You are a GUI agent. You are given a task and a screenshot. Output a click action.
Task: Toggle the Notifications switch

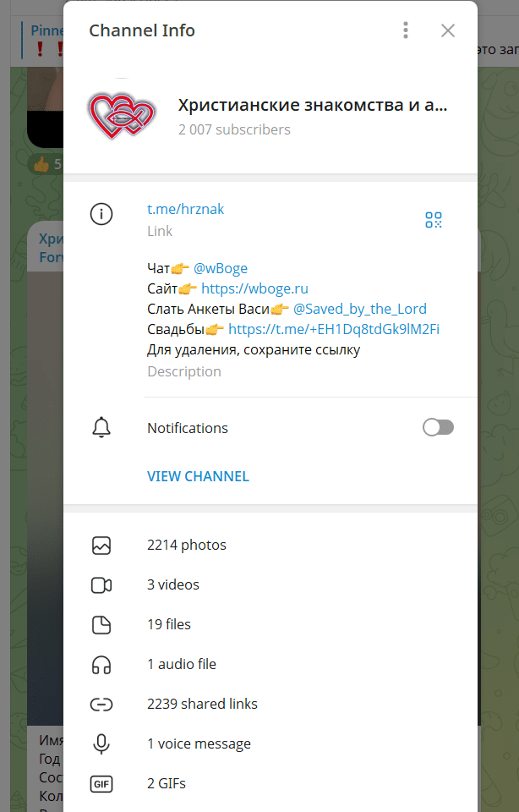pos(438,428)
